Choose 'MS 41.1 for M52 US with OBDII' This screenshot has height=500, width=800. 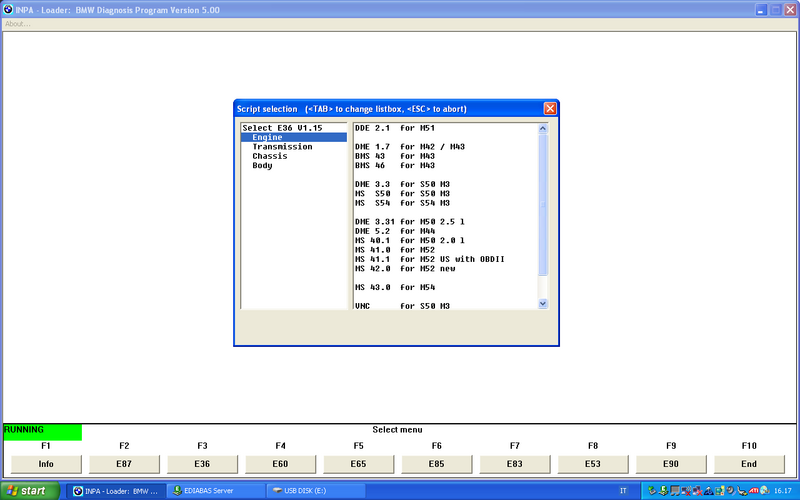click(430, 259)
